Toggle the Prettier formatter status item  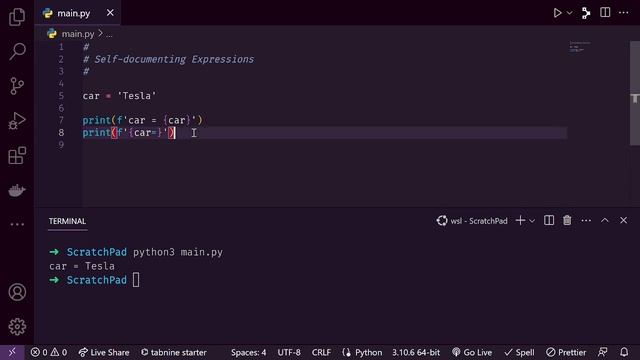566,352
